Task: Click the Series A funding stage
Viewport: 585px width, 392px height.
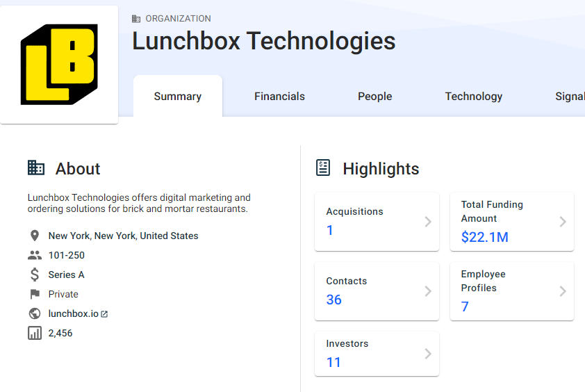Action: click(x=67, y=275)
